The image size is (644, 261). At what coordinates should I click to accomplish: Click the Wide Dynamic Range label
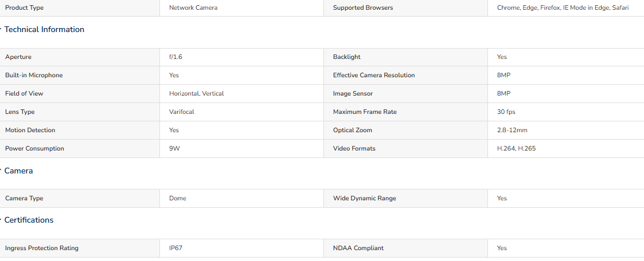point(365,198)
